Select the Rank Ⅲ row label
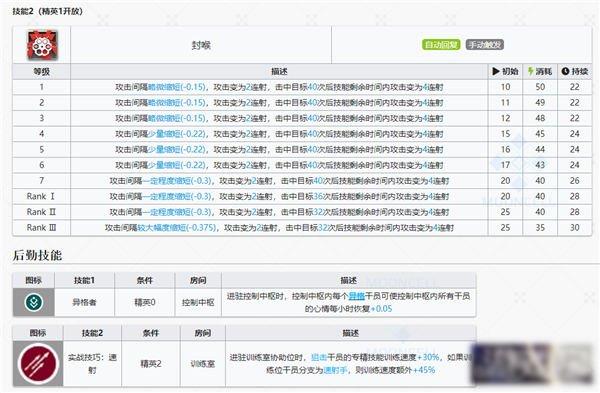Screen dimensions: 600x393 point(41,227)
